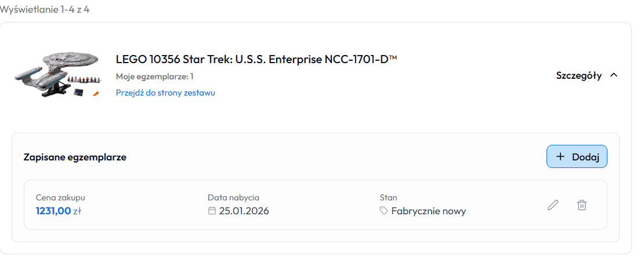Edit the saved copy with pencil icon

click(x=553, y=205)
